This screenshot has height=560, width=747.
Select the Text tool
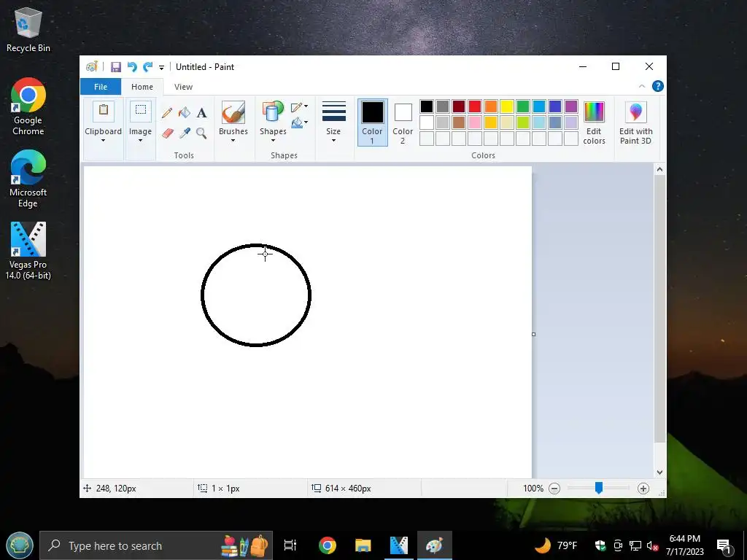pos(201,113)
